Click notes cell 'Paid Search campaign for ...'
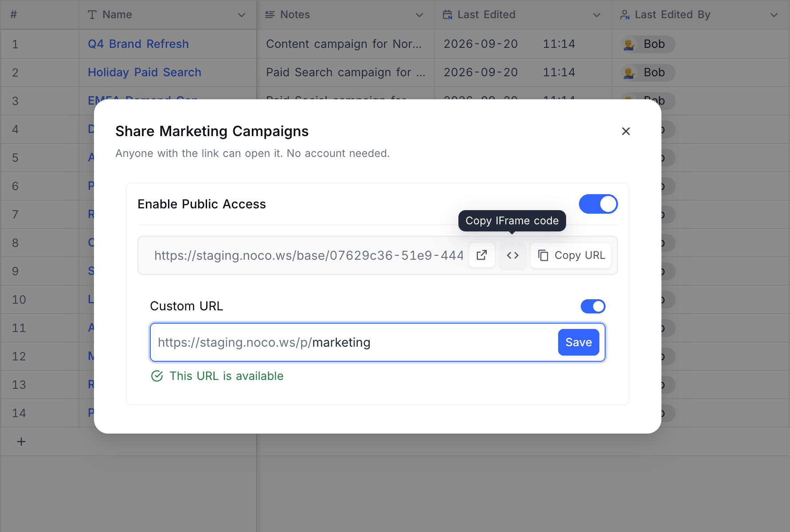Viewport: 790px width, 532px height. (x=346, y=72)
